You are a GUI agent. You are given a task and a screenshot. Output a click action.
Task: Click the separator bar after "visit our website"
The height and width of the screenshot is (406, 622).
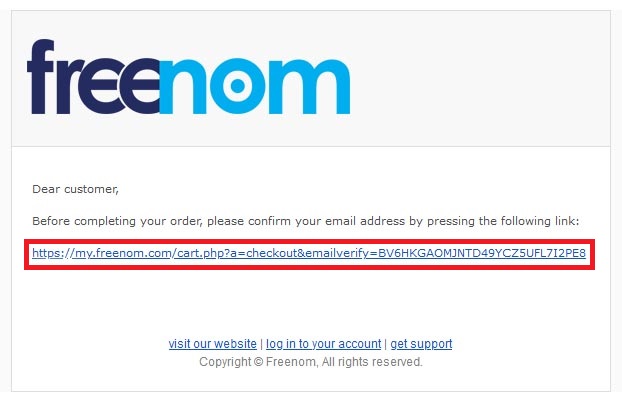click(x=261, y=344)
